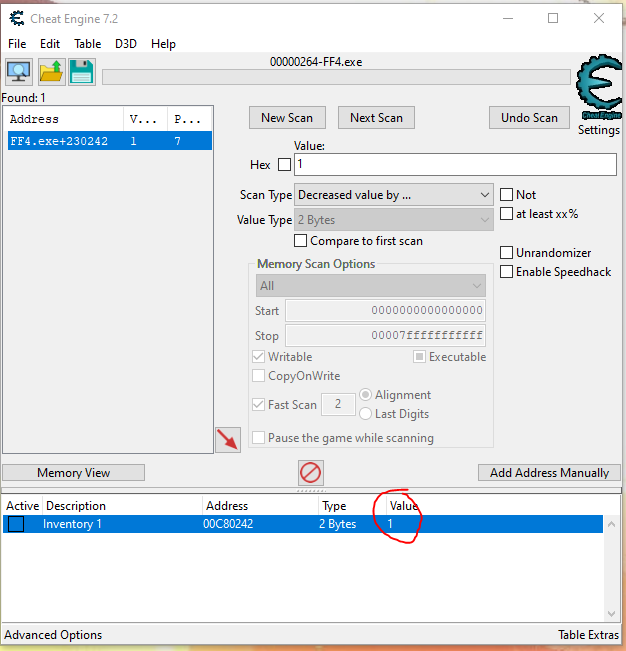This screenshot has height=651, width=626.
Task: Click the Stop address field
Action: 385,335
